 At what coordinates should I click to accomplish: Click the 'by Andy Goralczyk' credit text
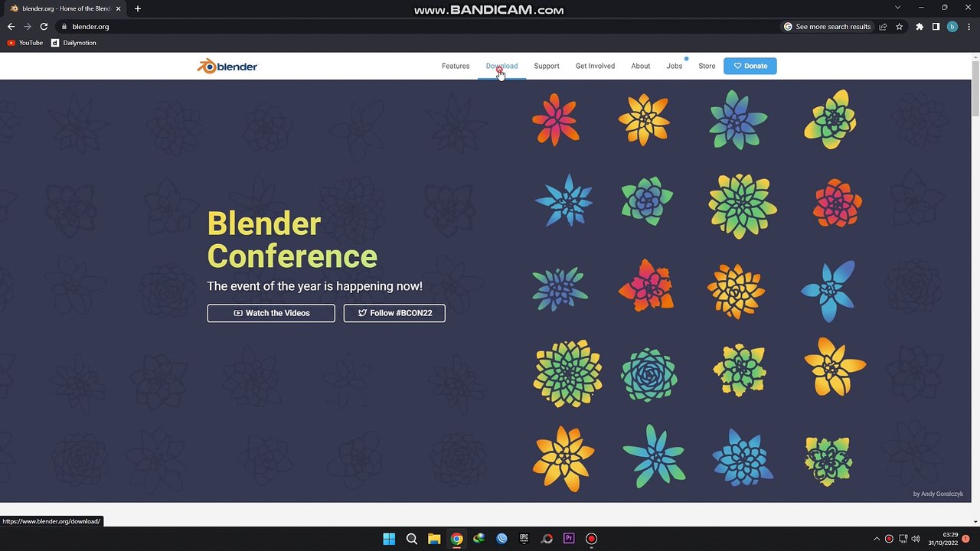[x=938, y=494]
